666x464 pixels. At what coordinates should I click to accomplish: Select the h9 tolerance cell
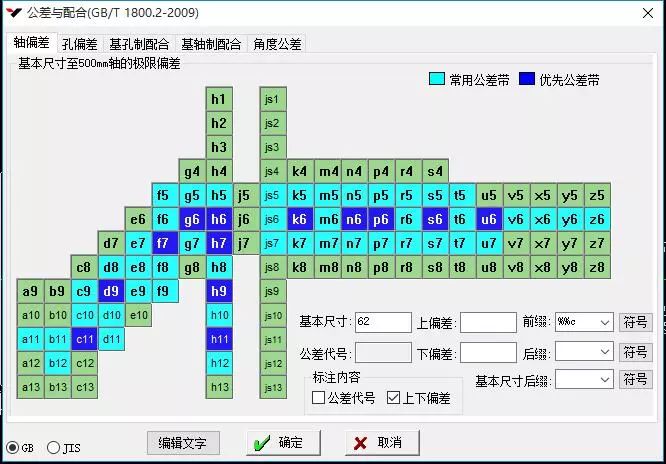(x=219, y=291)
